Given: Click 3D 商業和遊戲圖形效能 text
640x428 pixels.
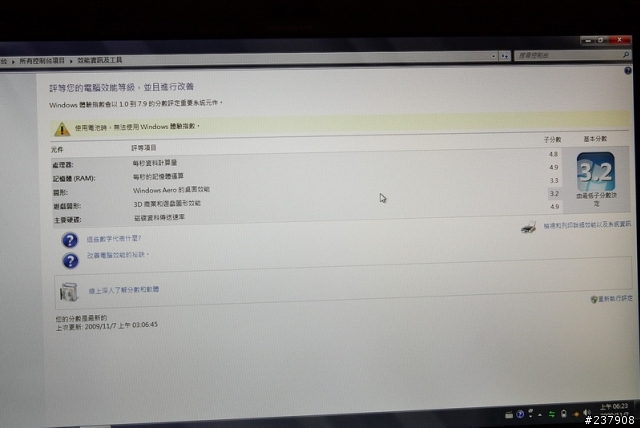Looking at the screenshot, I should 167,204.
